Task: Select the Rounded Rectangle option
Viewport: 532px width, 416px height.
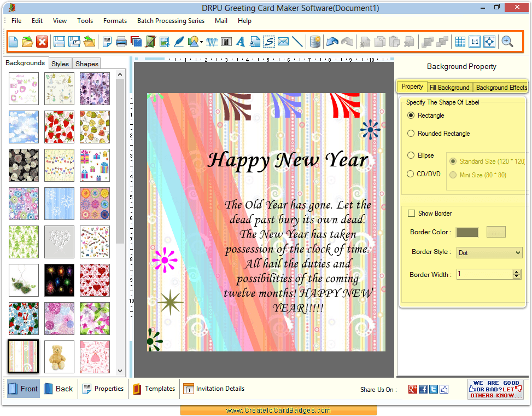Action: pos(439,134)
